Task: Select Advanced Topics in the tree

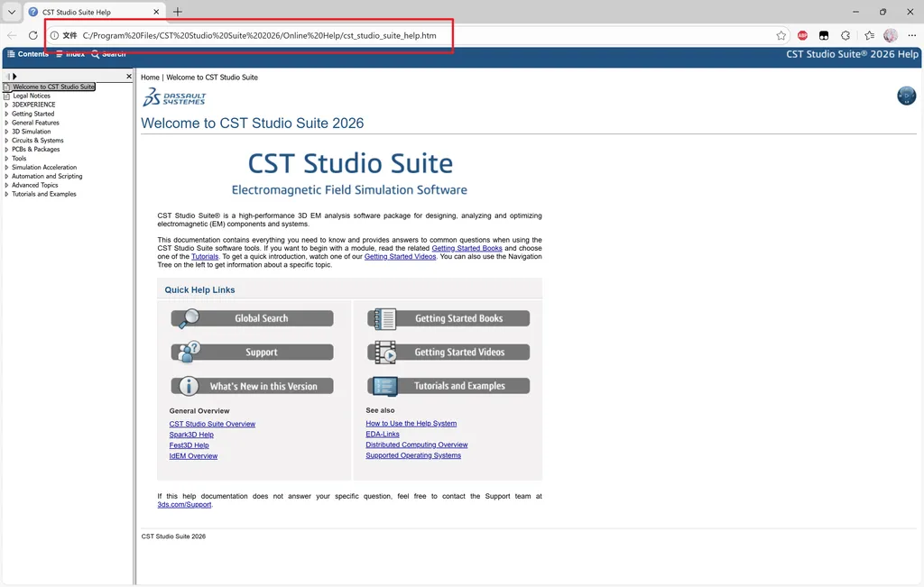Action: point(35,185)
